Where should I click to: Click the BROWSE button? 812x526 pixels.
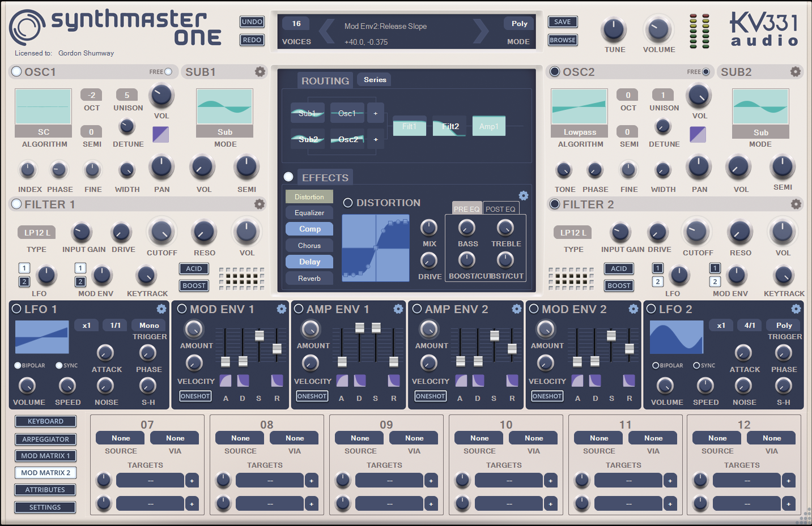(563, 40)
